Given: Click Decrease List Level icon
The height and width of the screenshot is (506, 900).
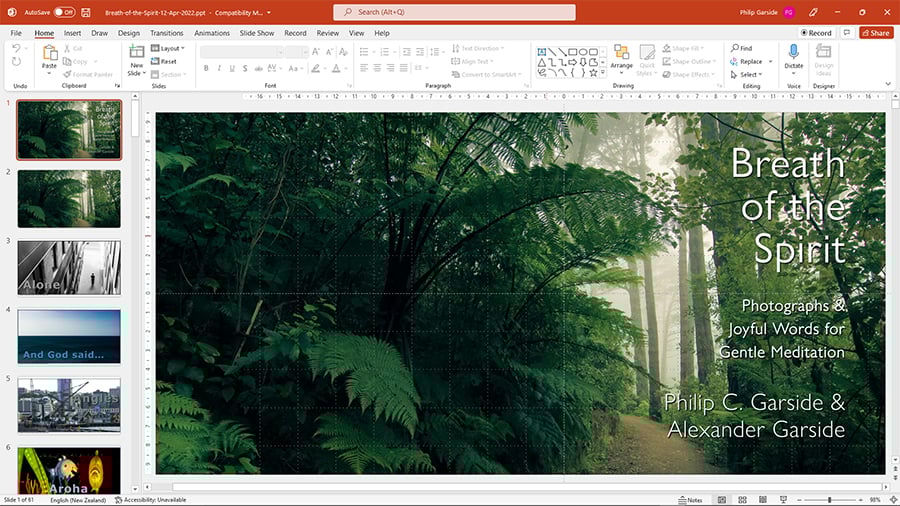Looking at the screenshot, I should pos(406,52).
